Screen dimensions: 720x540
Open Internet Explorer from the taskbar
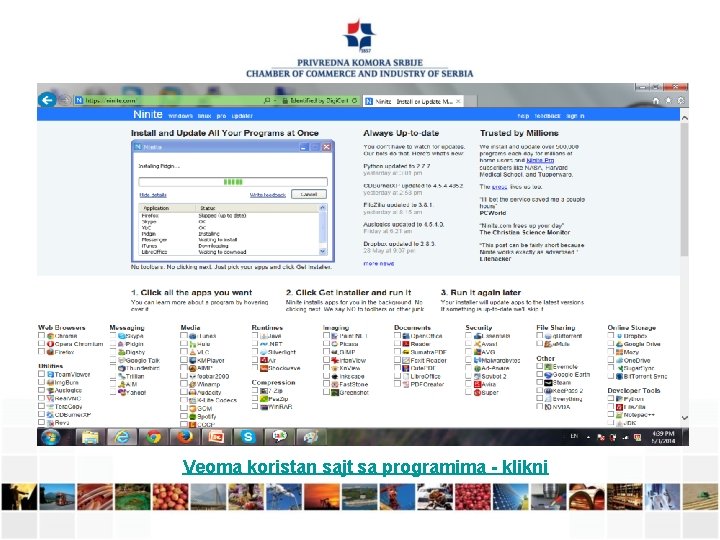[121, 437]
